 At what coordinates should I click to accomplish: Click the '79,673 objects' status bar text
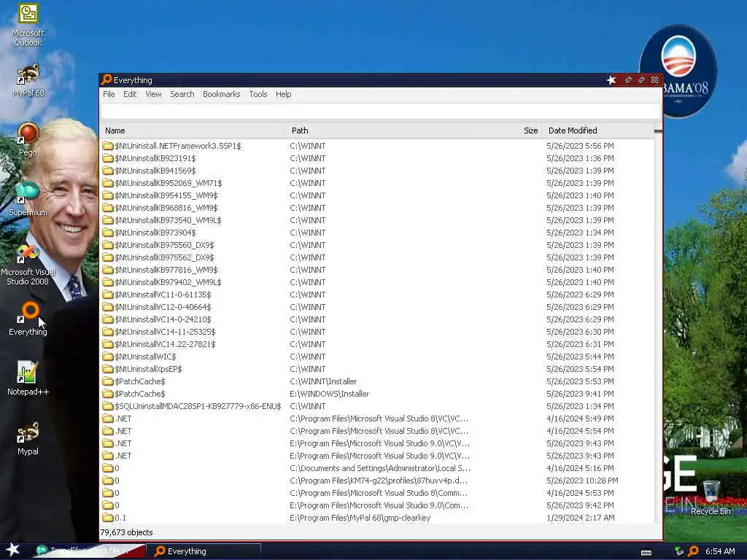click(x=126, y=532)
